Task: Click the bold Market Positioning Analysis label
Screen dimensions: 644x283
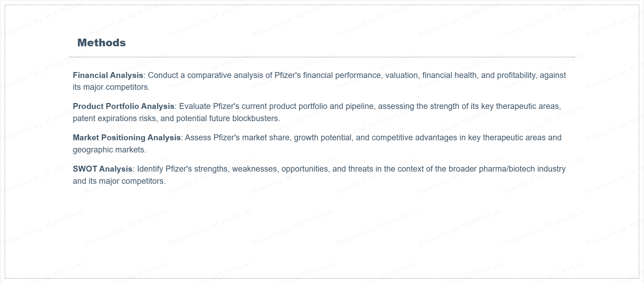Action: 127,137
